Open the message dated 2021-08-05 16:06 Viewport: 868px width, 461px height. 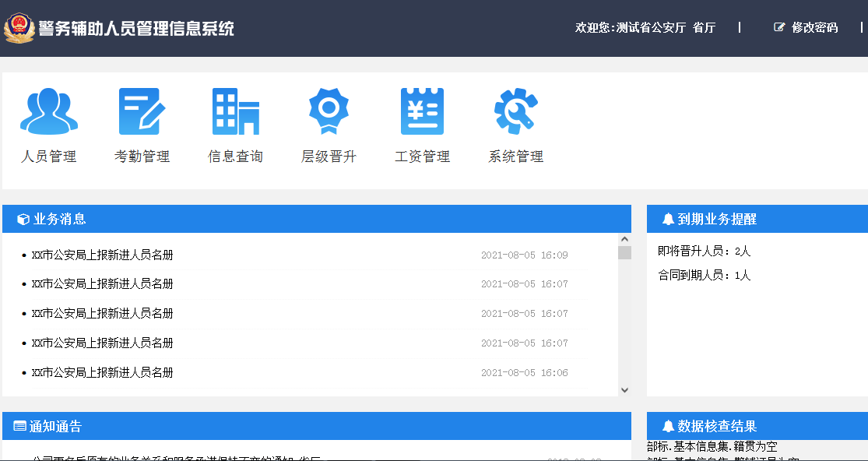click(x=102, y=373)
